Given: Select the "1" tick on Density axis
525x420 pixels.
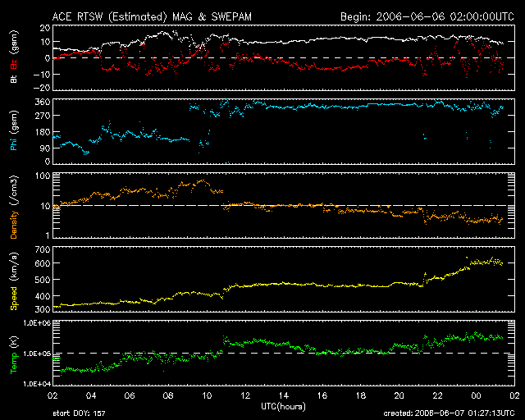Looking at the screenshot, I should click(x=48, y=235).
